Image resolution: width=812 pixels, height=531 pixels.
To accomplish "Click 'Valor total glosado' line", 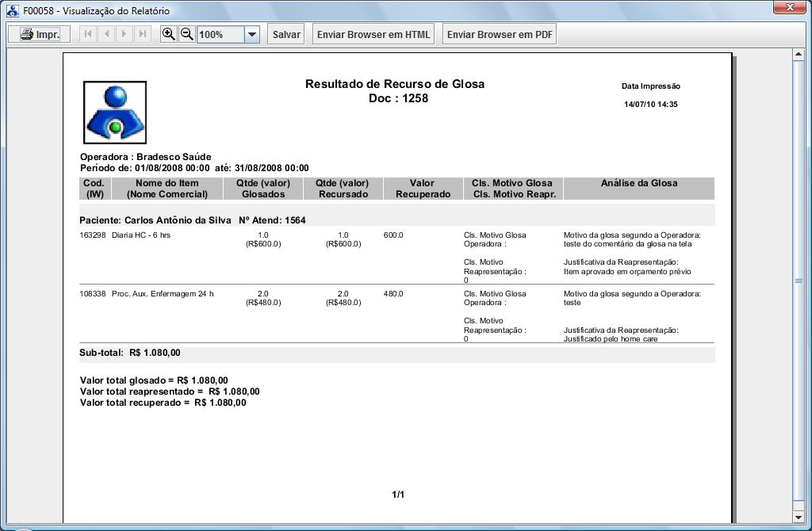I will click(154, 380).
